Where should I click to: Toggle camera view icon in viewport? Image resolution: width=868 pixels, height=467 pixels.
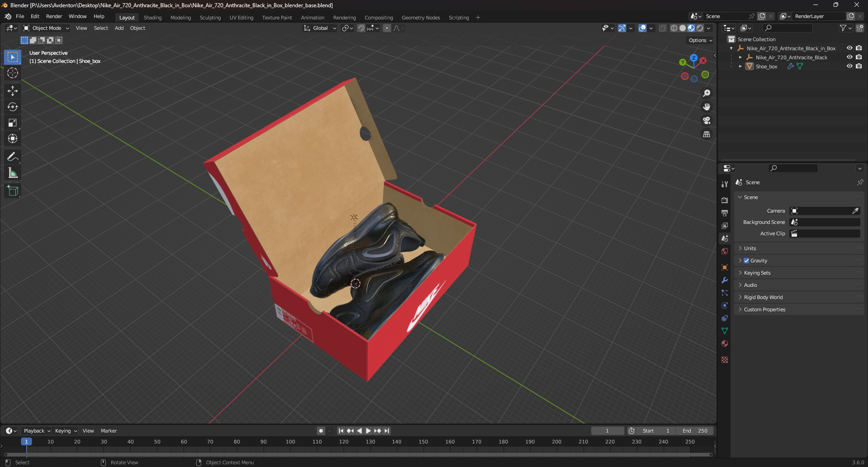pos(707,120)
